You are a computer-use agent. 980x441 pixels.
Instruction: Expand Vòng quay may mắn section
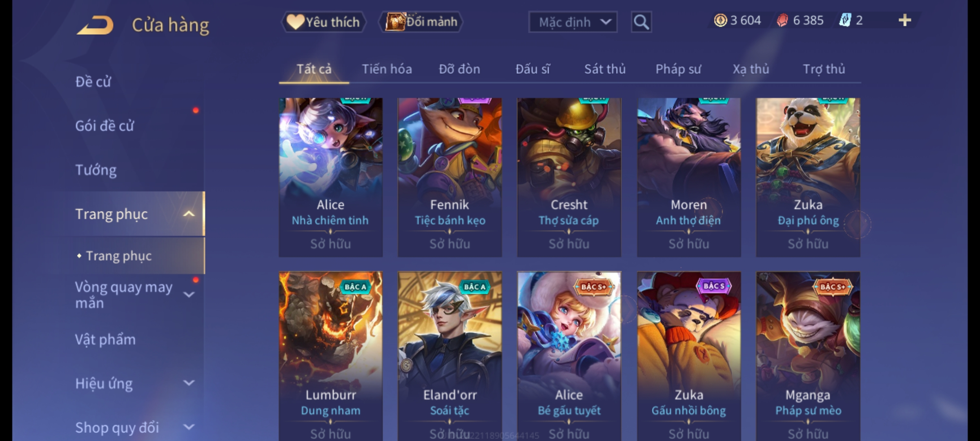(x=189, y=294)
